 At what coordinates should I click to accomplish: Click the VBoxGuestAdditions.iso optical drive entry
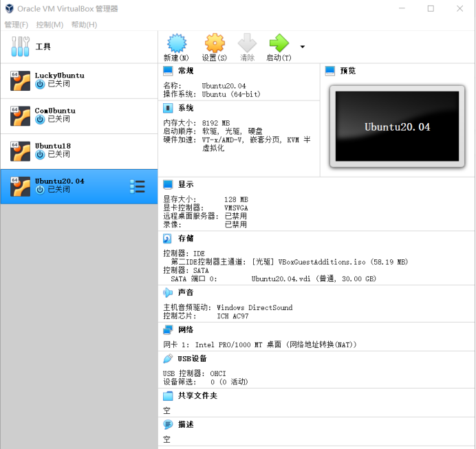(x=329, y=262)
